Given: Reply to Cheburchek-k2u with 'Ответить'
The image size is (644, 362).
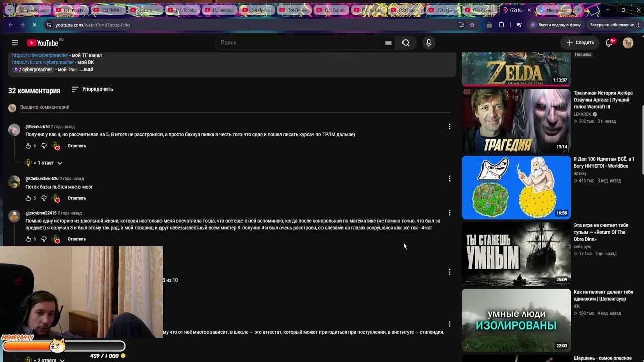Looking at the screenshot, I should (x=76, y=198).
